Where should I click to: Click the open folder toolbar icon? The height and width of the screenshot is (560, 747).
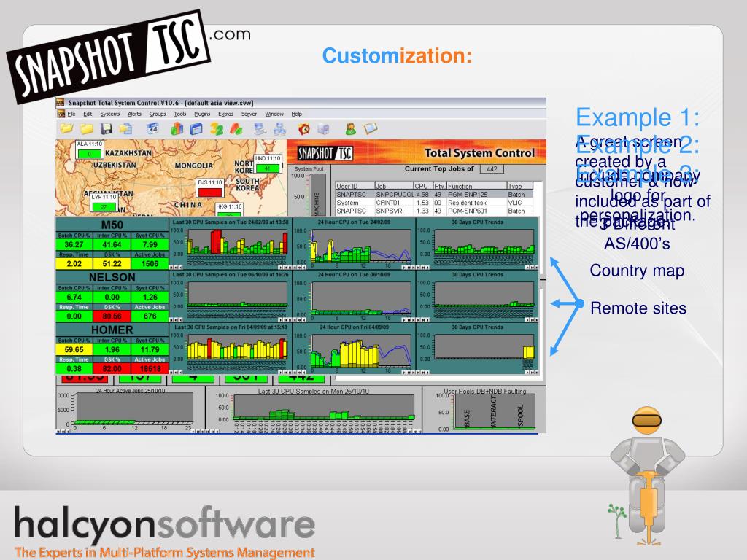[66, 128]
